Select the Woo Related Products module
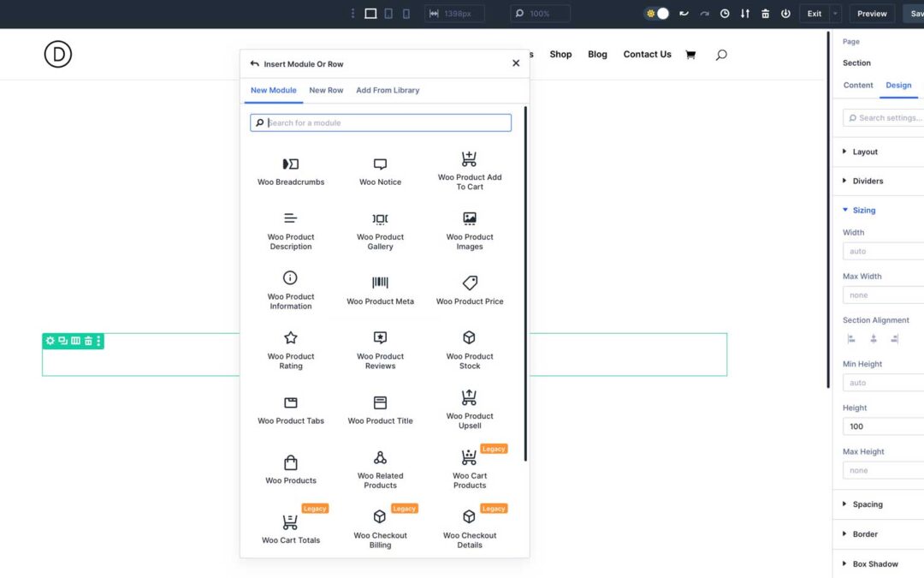This screenshot has height=578, width=924. click(380, 468)
